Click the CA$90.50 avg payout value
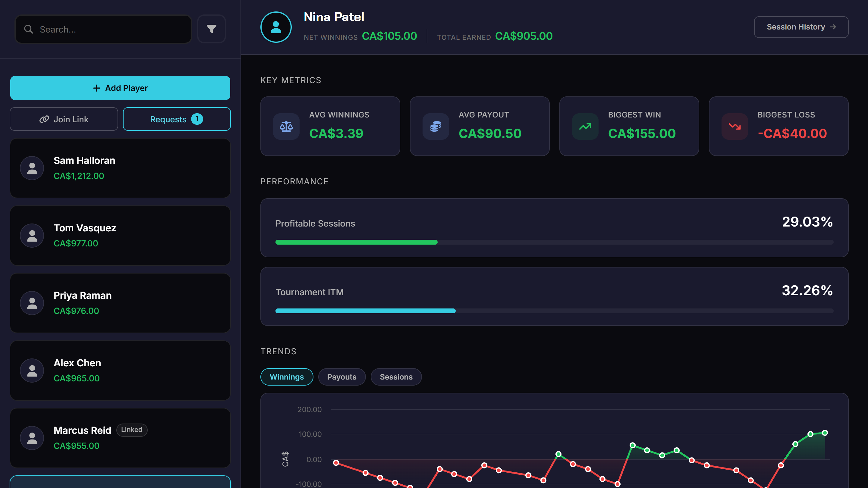Screen dimensions: 868x488 point(490,133)
